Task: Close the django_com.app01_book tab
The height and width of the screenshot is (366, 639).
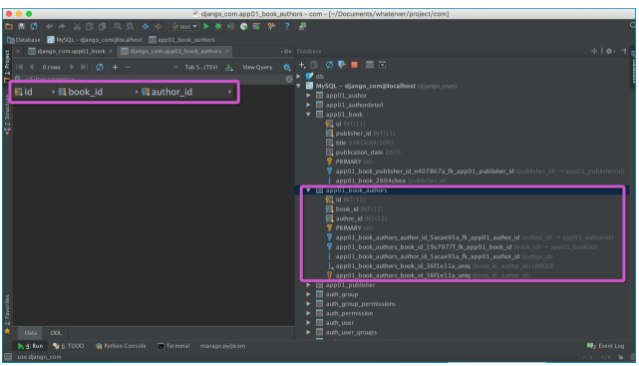Action: click(110, 51)
